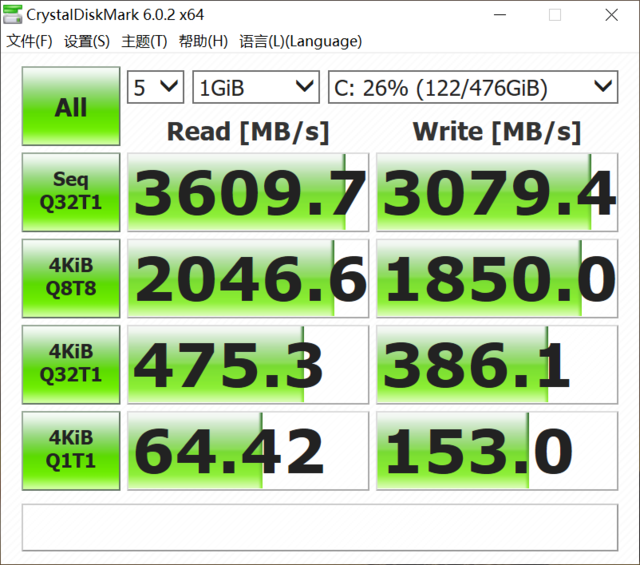This screenshot has width=640, height=565.
Task: Open the 帮助(H) menu
Action: (x=203, y=41)
